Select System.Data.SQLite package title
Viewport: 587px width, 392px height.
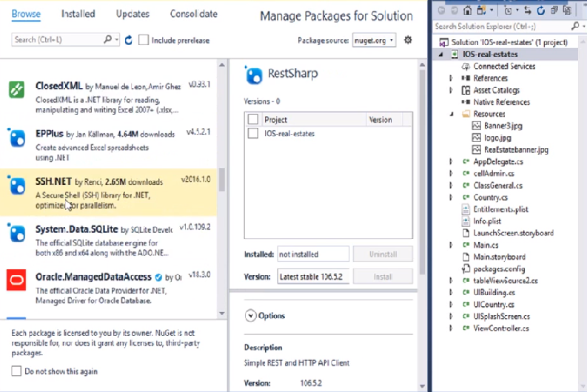coord(77,229)
